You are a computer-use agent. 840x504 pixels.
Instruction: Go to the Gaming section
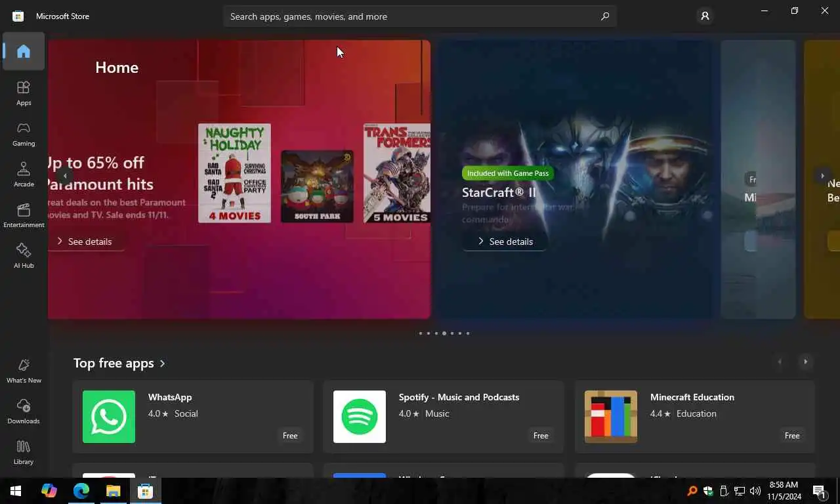[24, 134]
